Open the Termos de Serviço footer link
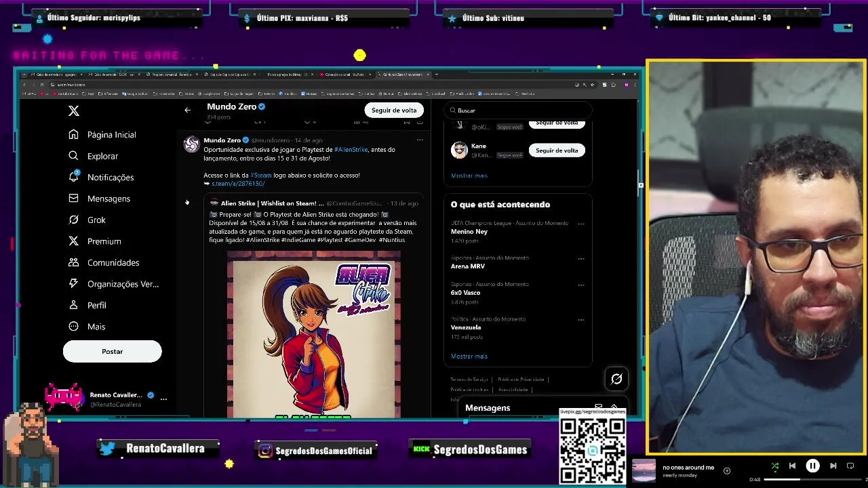This screenshot has height=488, width=868. coord(469,380)
